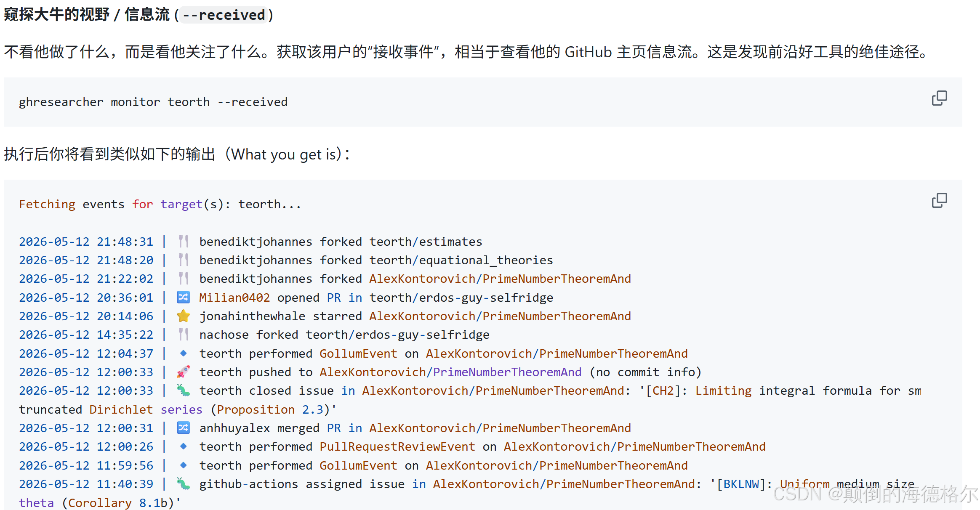The image size is (980, 510).
Task: Click fork icon on nachose forked line
Action: (x=183, y=335)
